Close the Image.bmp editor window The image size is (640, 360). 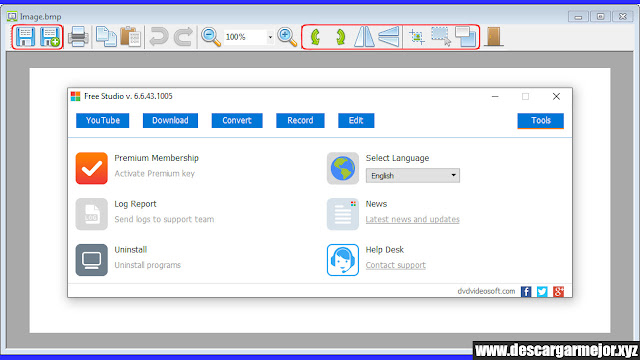pos(622,17)
